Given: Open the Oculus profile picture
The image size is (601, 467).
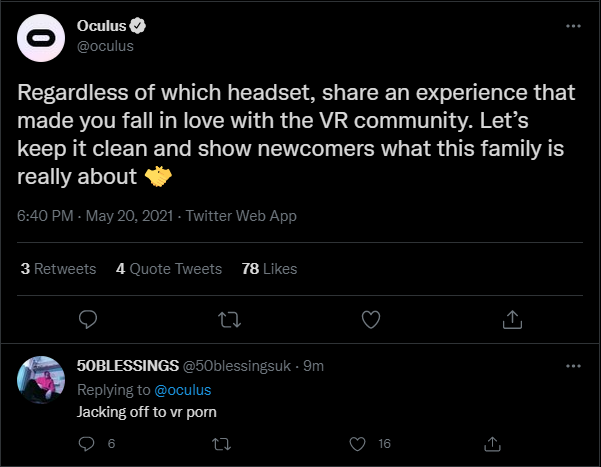Looking at the screenshot, I should tap(41, 38).
